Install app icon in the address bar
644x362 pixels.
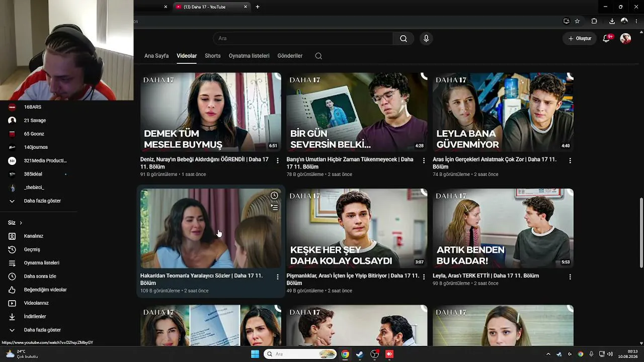567,21
